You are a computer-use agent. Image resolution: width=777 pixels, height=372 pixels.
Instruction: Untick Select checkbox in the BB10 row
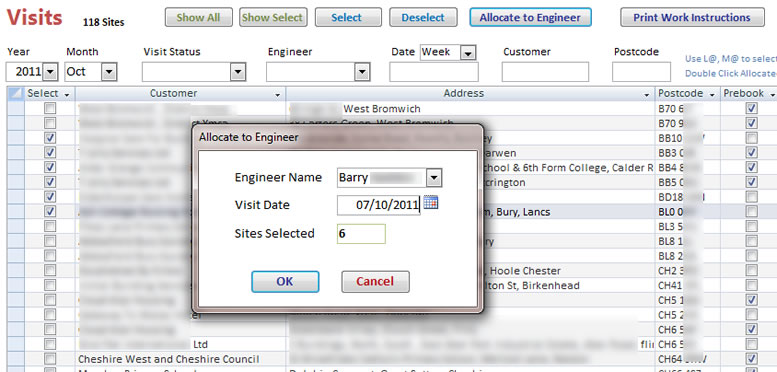[50, 138]
